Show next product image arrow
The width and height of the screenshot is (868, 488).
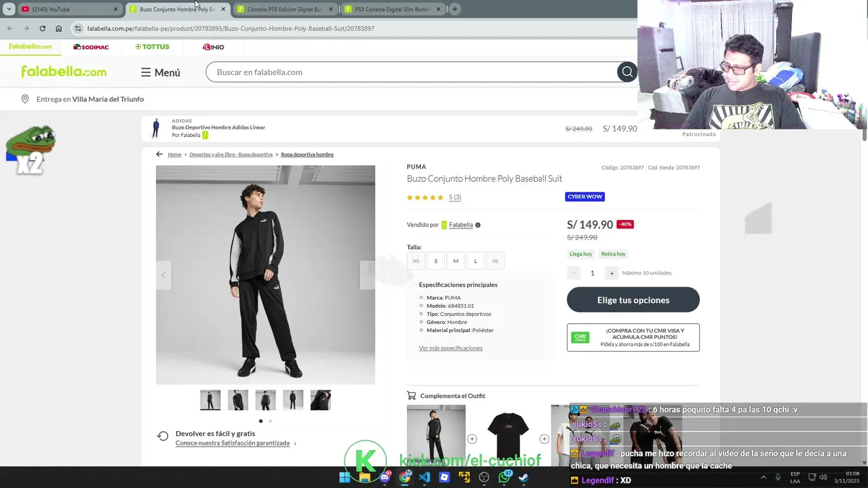point(368,275)
